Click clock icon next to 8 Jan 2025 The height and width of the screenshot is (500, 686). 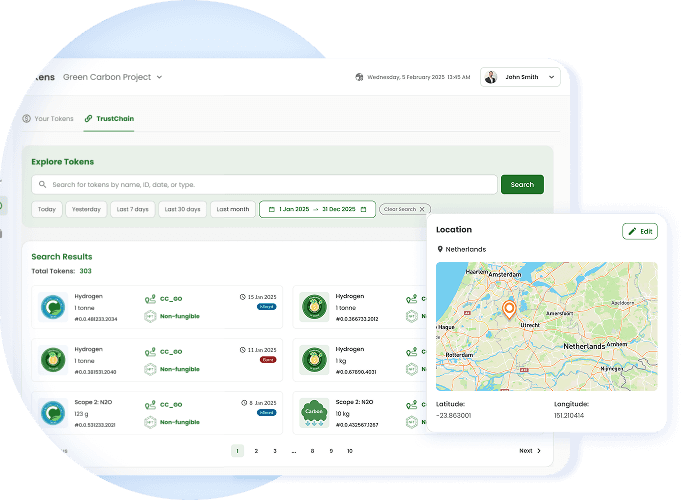(x=244, y=403)
